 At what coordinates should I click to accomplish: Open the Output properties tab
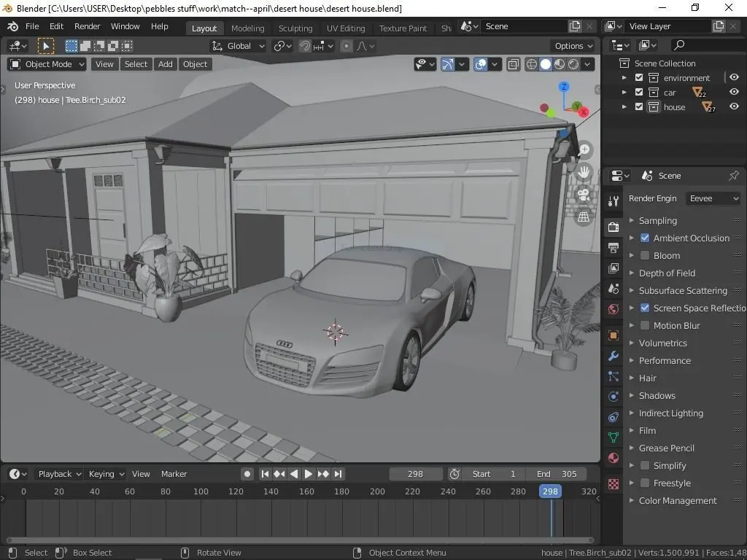pos(614,248)
